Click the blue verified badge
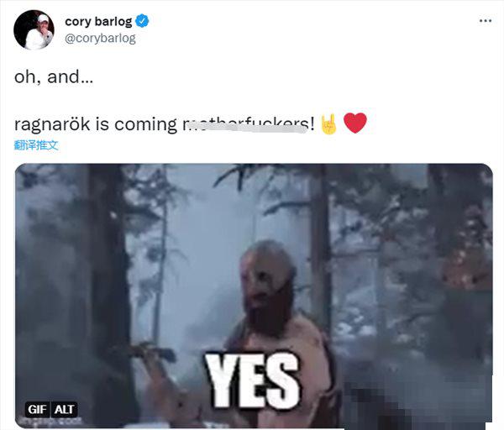 (x=142, y=21)
